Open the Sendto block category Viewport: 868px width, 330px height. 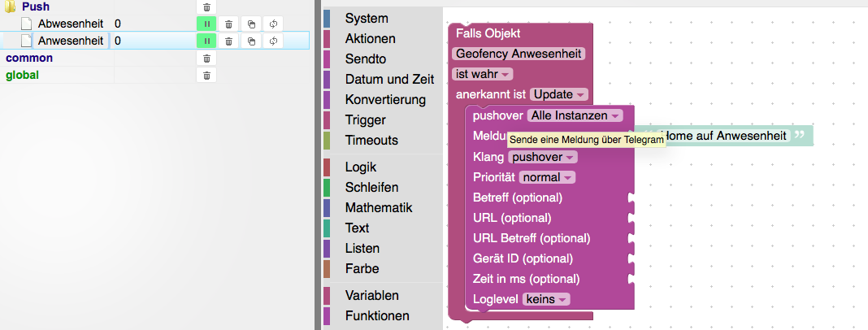tap(365, 59)
